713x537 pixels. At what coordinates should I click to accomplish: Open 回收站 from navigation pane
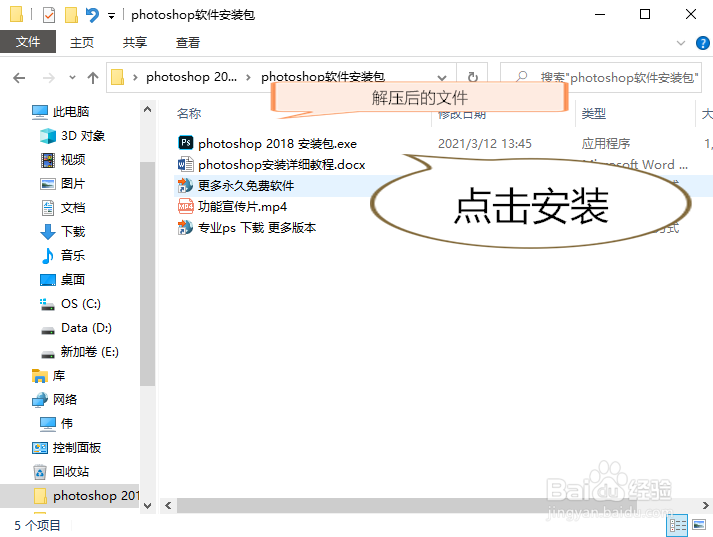[70, 472]
